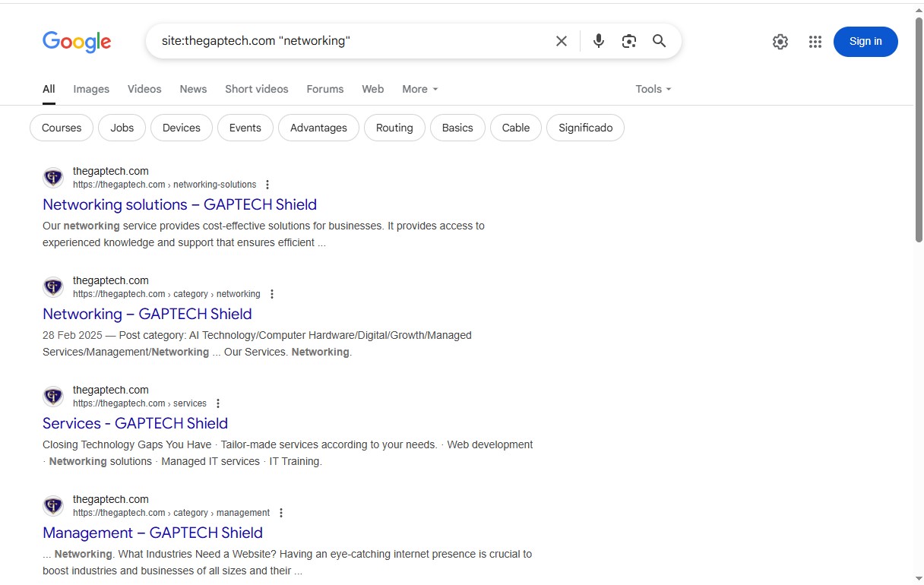Open options menu for category management result
924x585 pixels.
[281, 513]
